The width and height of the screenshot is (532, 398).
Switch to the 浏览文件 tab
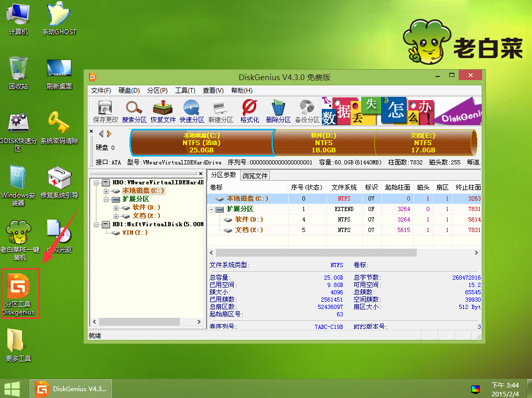click(255, 175)
